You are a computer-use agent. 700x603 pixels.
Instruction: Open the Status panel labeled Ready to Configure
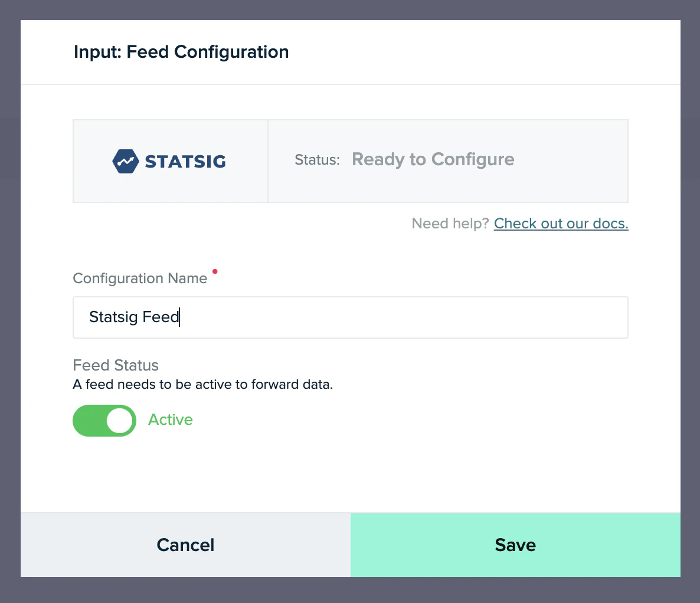coord(447,161)
